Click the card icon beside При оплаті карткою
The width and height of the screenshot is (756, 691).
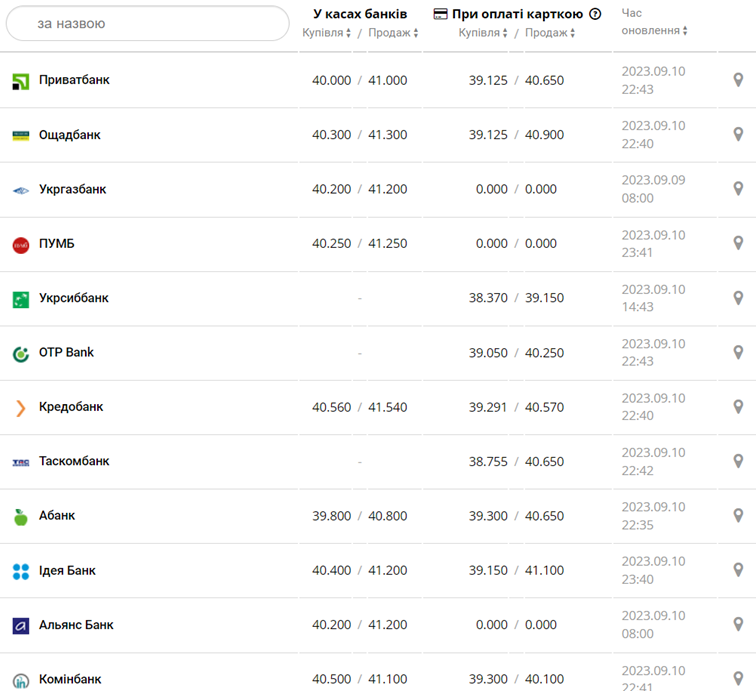coord(440,14)
